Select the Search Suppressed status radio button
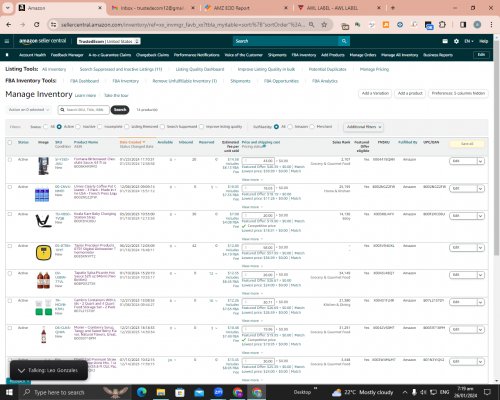Image resolution: width=500 pixels, height=400 pixels. (x=162, y=127)
